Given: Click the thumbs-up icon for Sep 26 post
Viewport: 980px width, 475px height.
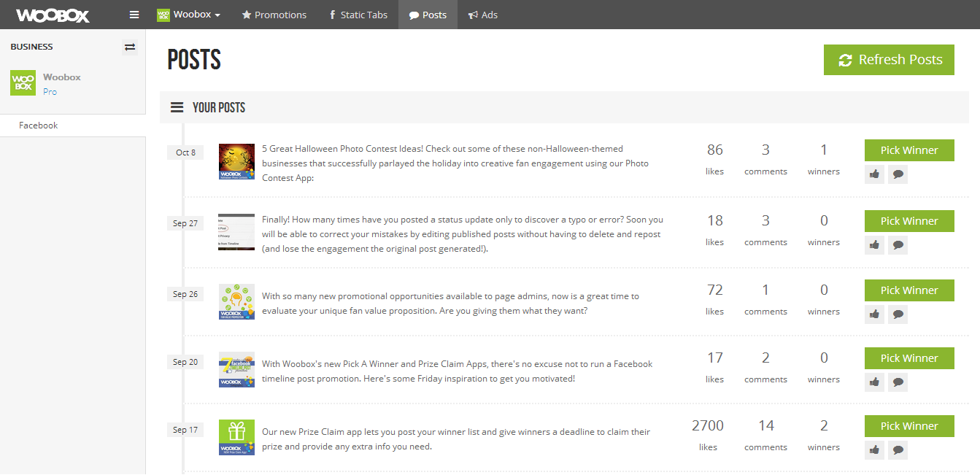Looking at the screenshot, I should [874, 314].
